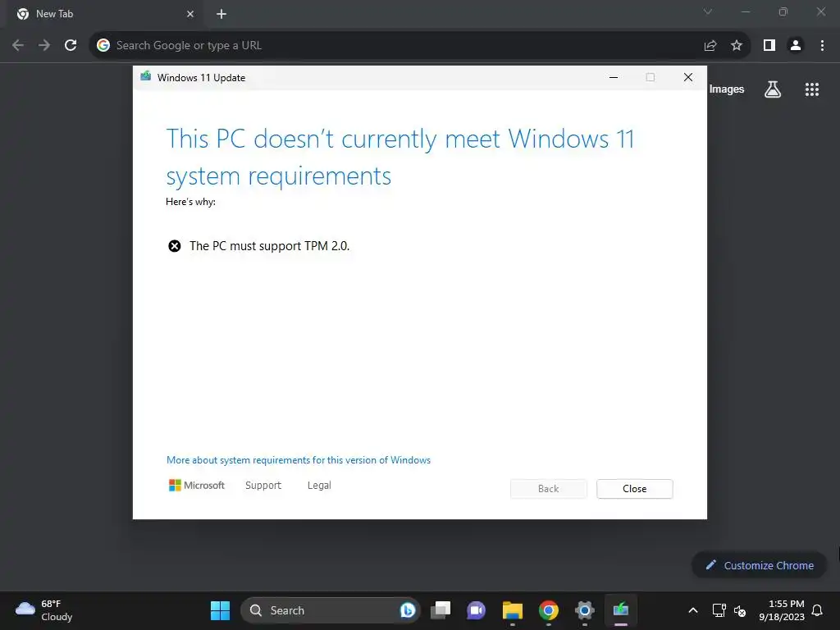Open weather widget showing 68°F Cloudy
840x630 pixels.
click(x=44, y=610)
